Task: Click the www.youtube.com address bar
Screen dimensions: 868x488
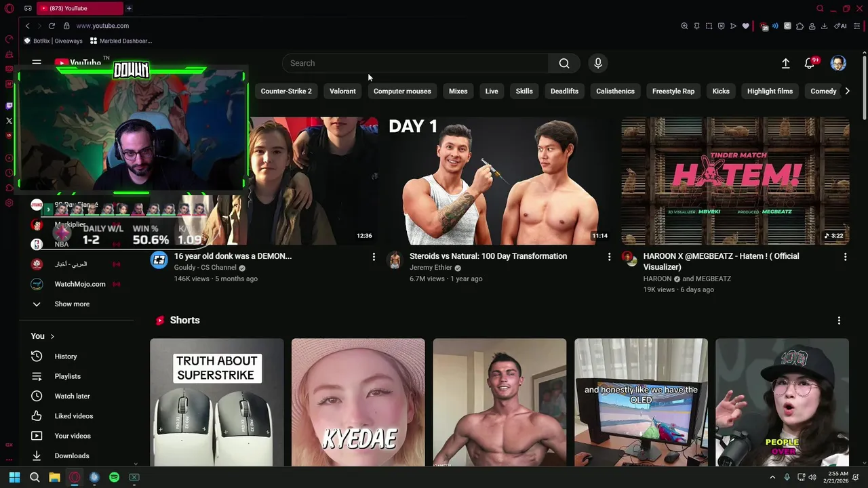Action: coord(102,26)
